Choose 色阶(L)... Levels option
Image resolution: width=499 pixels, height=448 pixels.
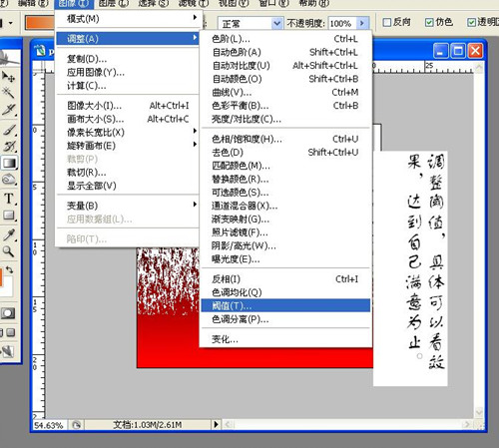(x=285, y=39)
